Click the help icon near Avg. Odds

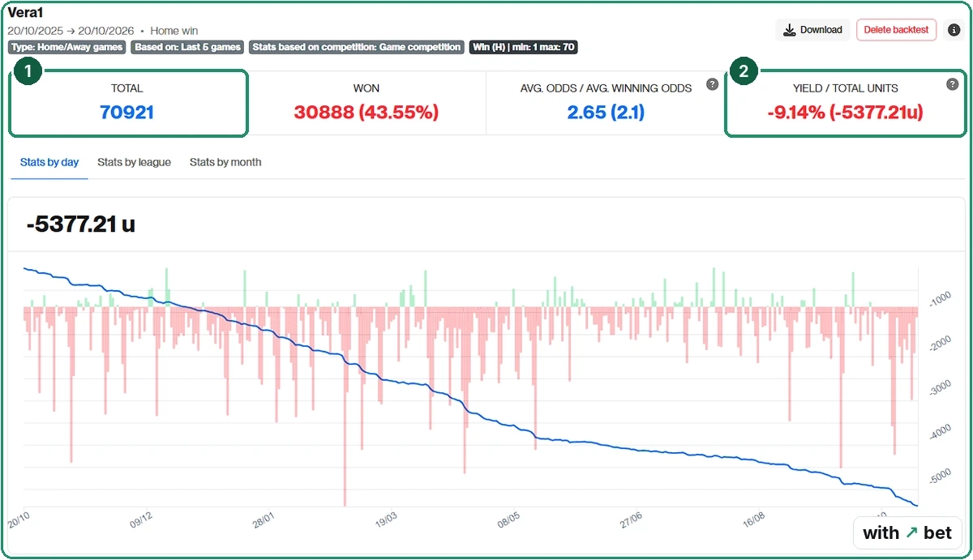click(712, 83)
